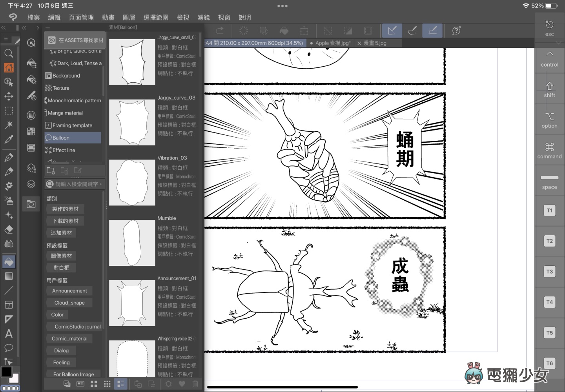Open the Material palette hamburger menu

coord(47,28)
